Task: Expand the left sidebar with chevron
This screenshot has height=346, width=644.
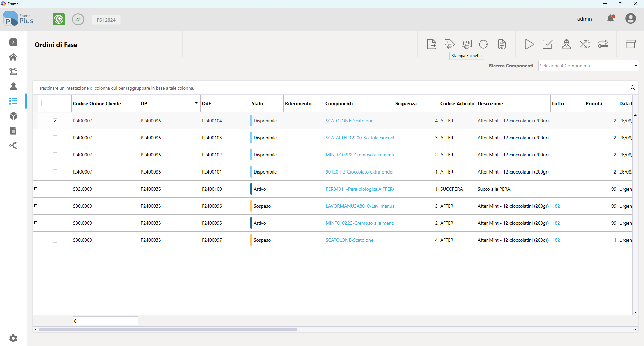Action: coord(13,42)
